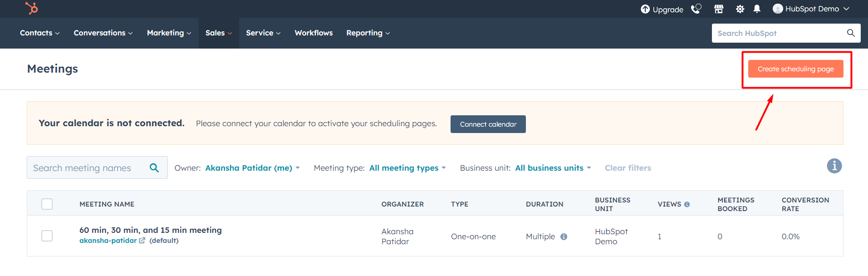
Task: Click the TYPE column header
Action: (460, 204)
